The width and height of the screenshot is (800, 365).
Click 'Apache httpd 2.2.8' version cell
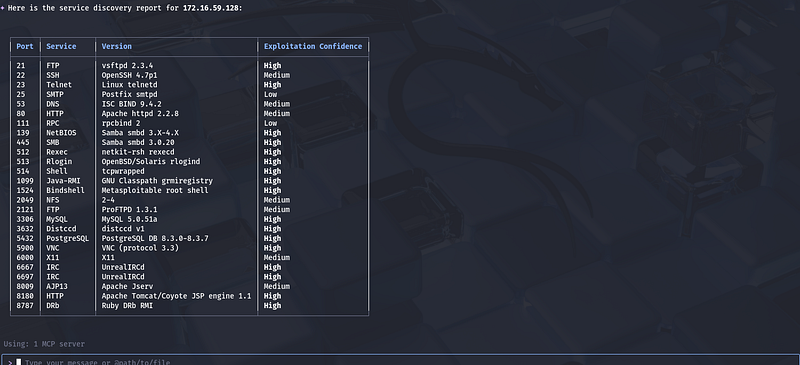140,114
